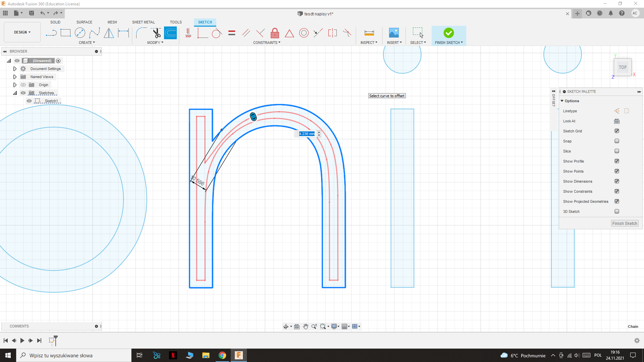
Task: Select the Trim scissors tool
Action: 156,33
